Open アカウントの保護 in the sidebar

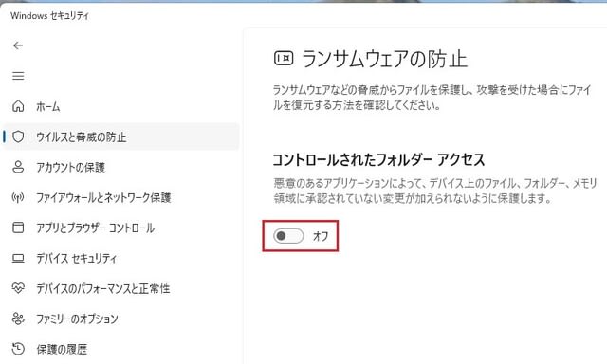coord(121,167)
